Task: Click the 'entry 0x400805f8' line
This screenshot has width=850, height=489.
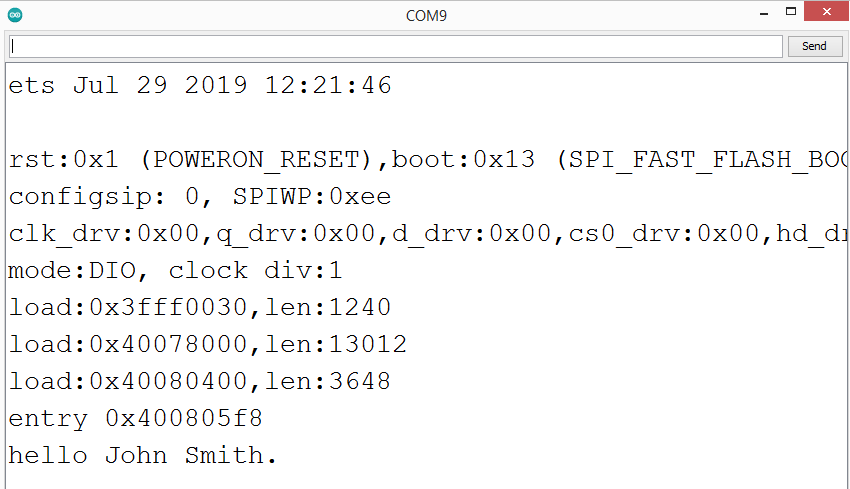Action: pos(136,419)
